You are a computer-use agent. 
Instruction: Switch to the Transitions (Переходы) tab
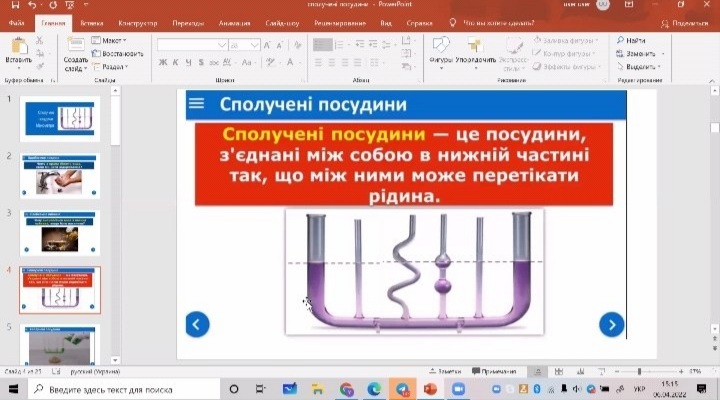click(188, 23)
